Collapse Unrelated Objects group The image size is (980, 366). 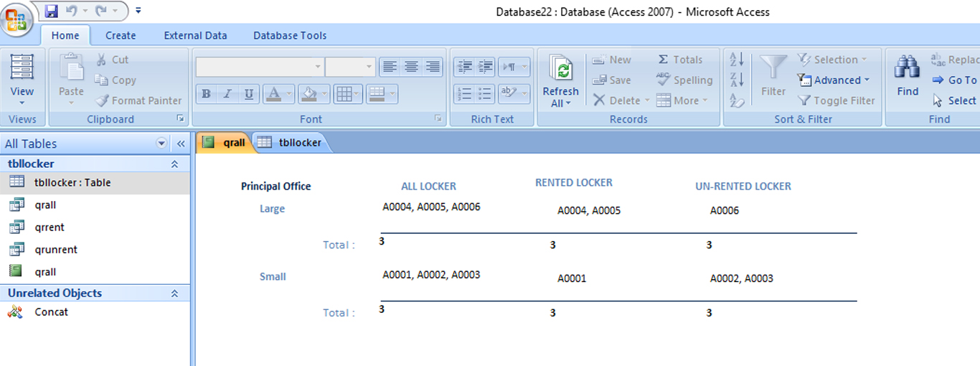coord(174,293)
